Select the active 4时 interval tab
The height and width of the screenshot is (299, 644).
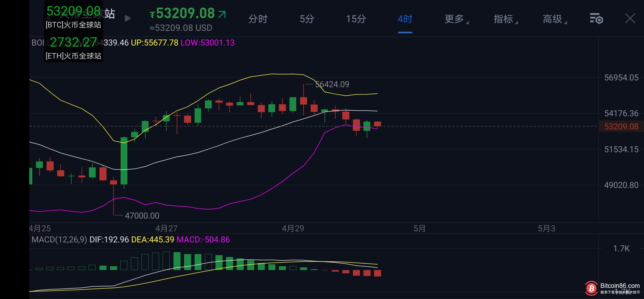[x=405, y=19]
